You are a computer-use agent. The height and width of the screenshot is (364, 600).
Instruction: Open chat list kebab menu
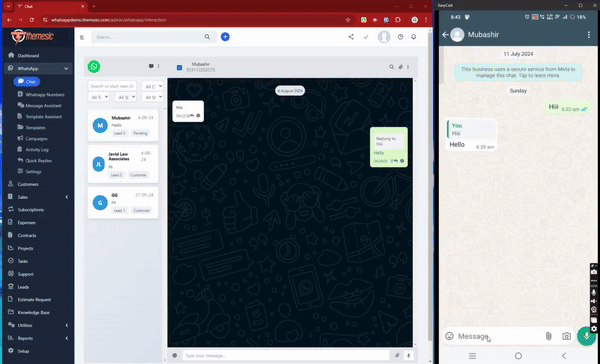point(158,66)
